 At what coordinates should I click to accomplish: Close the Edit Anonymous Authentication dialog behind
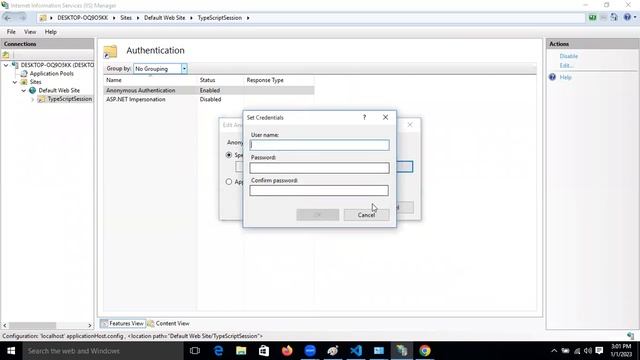[x=410, y=124]
